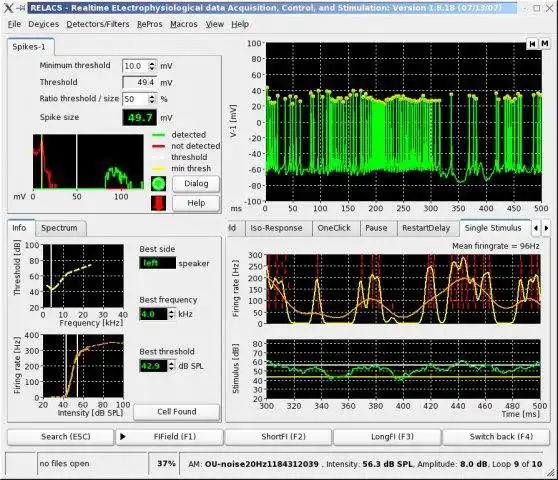Click the play arrow beside FIField
This screenshot has height=480, width=558.
click(123, 437)
